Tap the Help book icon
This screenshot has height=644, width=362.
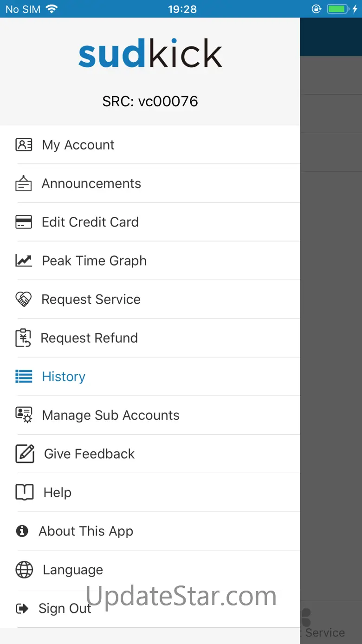(25, 492)
